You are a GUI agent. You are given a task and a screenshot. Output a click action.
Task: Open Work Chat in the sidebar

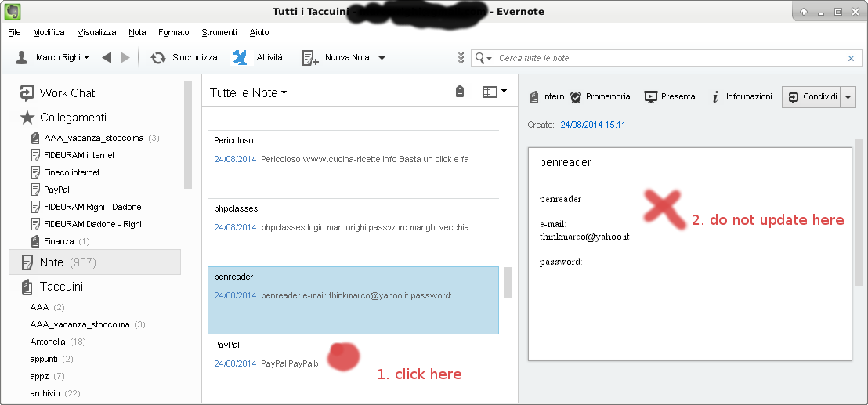pyautogui.click(x=57, y=92)
